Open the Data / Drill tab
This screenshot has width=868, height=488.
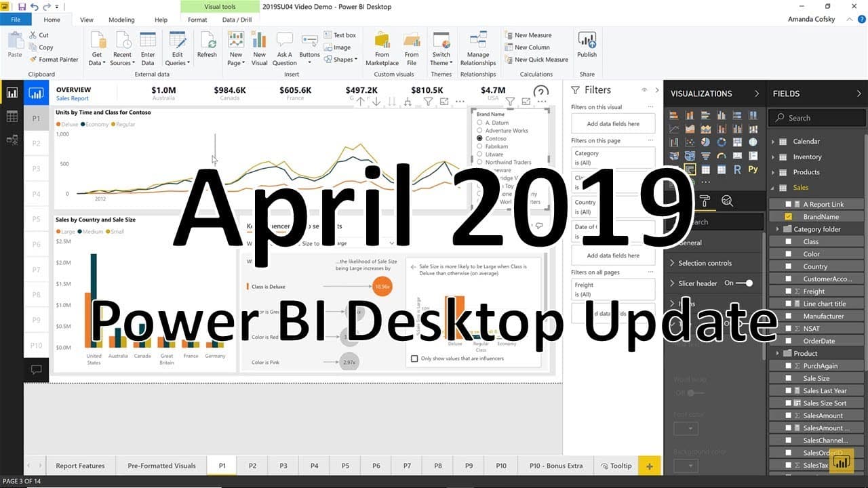(x=237, y=20)
